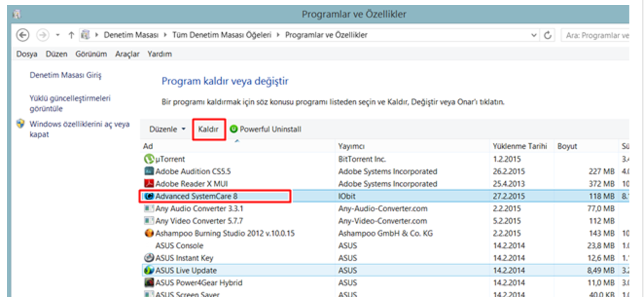Select the Any Video Converter 5.7.7 entry
Screen dimensions: 644x297
pos(199,221)
